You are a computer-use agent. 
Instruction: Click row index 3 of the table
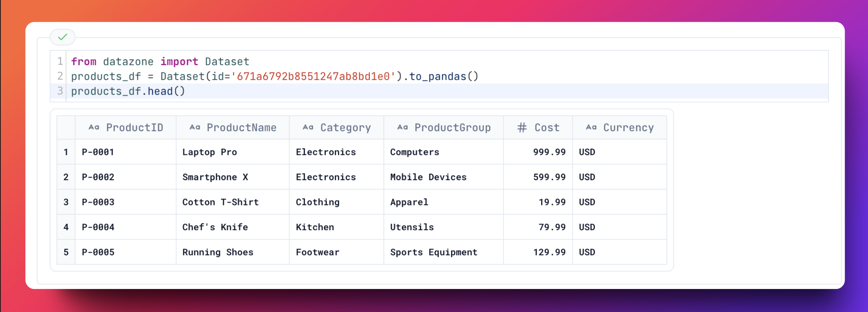[x=66, y=202]
